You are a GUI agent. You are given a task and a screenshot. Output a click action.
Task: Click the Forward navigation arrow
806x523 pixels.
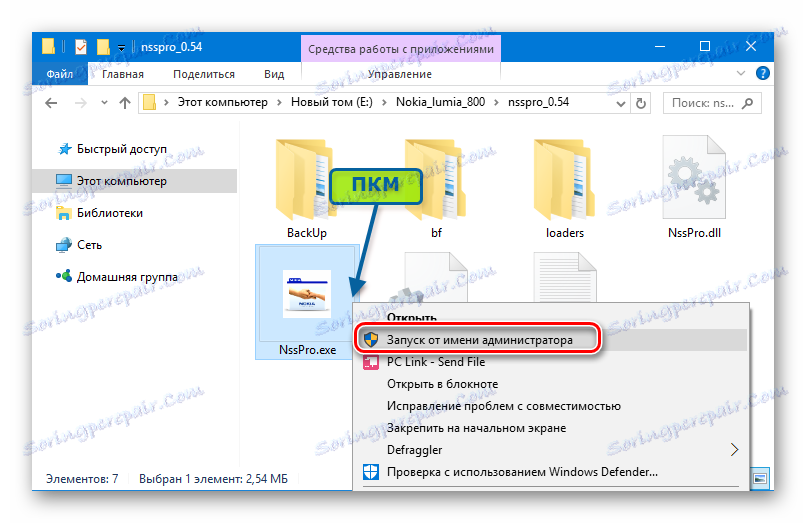coord(81,103)
